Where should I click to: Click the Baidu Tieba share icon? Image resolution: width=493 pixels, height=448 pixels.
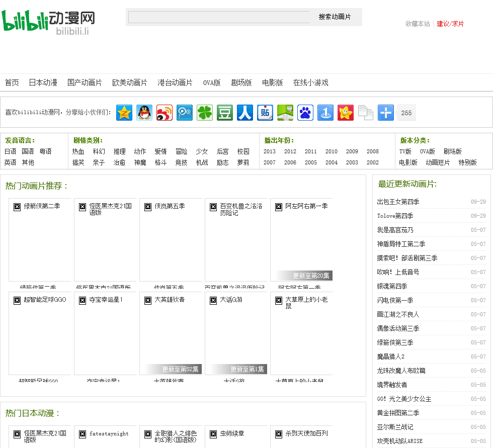(x=265, y=113)
